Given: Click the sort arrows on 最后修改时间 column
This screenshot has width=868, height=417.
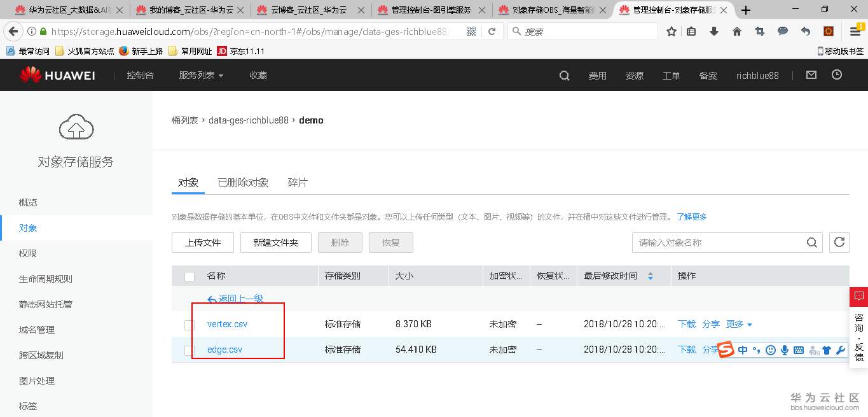Looking at the screenshot, I should click(650, 276).
